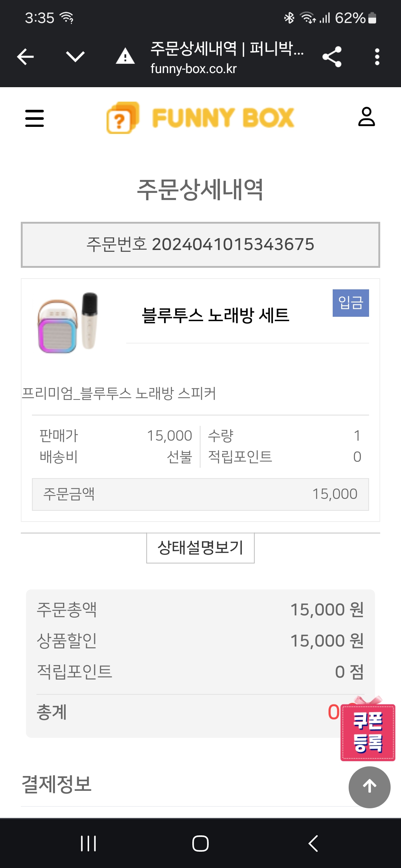Open Android recent apps
The width and height of the screenshot is (401, 868).
[88, 843]
